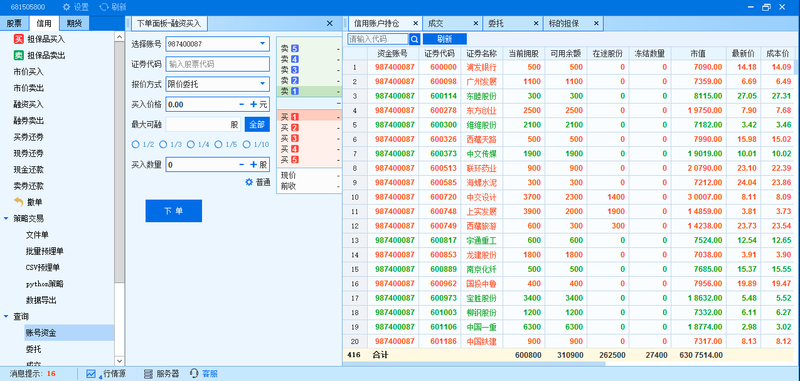Sort table by 最新价 column header

click(x=743, y=53)
